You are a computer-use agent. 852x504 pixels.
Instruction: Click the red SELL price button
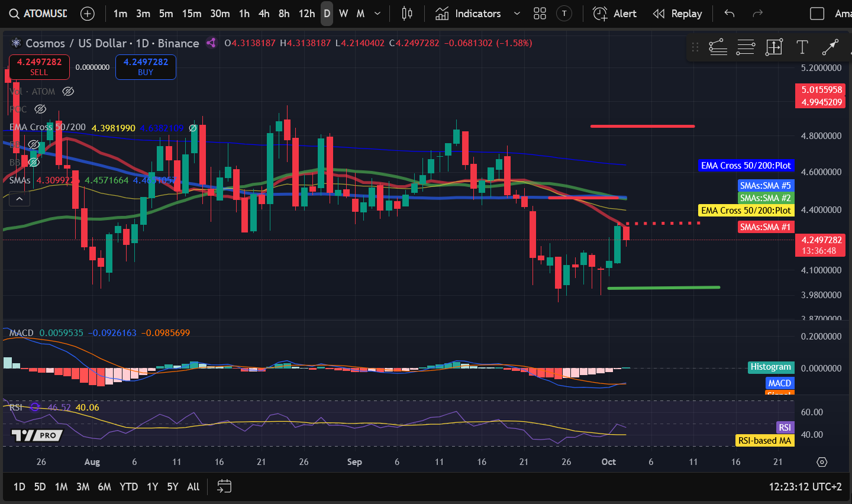tap(39, 67)
